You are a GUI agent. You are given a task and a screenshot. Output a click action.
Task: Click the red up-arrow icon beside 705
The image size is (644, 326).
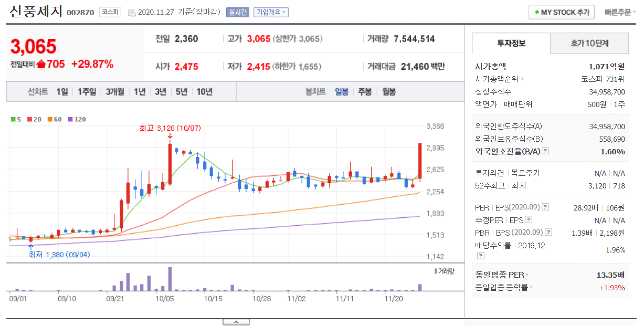pos(41,64)
